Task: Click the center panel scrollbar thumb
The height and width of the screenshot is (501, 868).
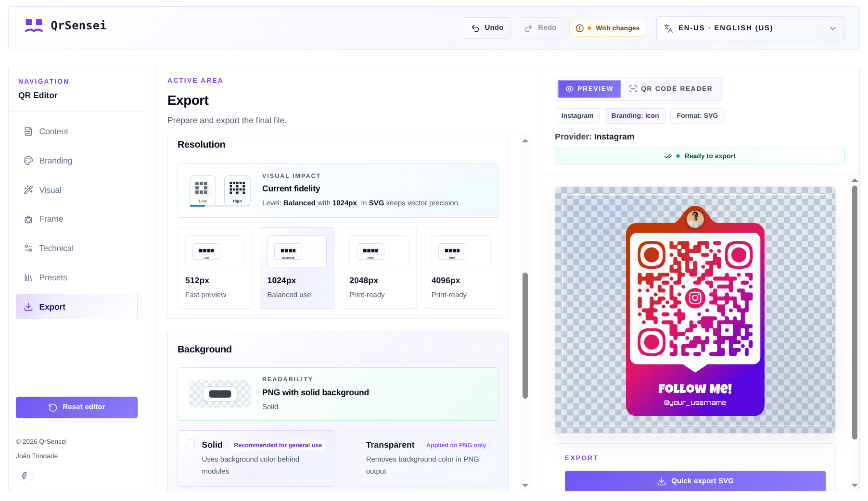Action: (525, 336)
